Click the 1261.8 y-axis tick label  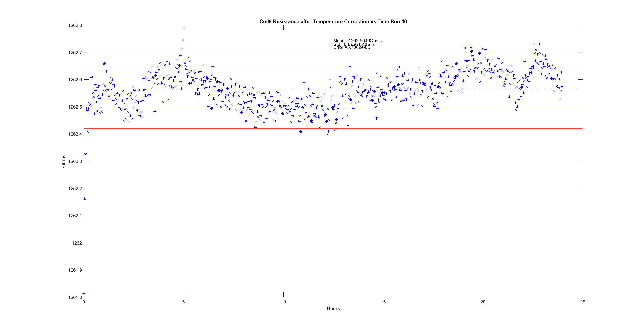click(x=75, y=297)
